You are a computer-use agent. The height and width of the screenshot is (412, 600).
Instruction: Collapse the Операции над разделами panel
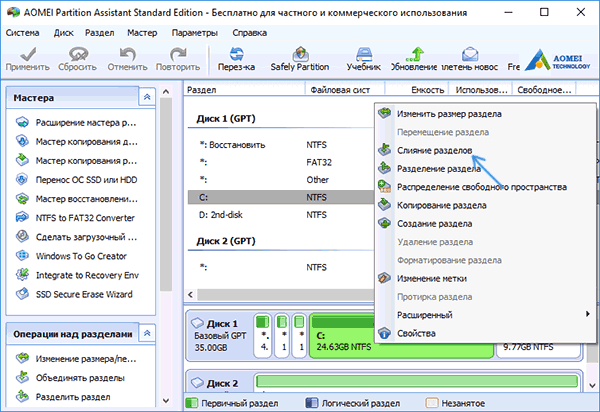pos(147,333)
